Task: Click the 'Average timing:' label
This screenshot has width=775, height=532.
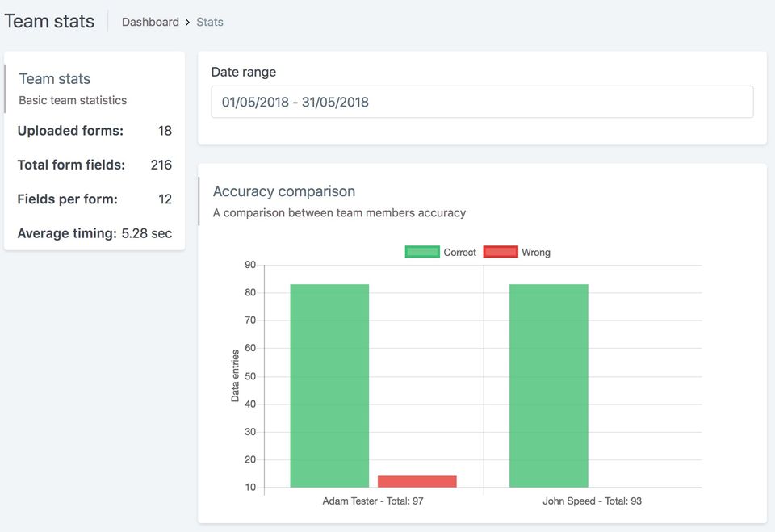Action: pyautogui.click(x=67, y=232)
